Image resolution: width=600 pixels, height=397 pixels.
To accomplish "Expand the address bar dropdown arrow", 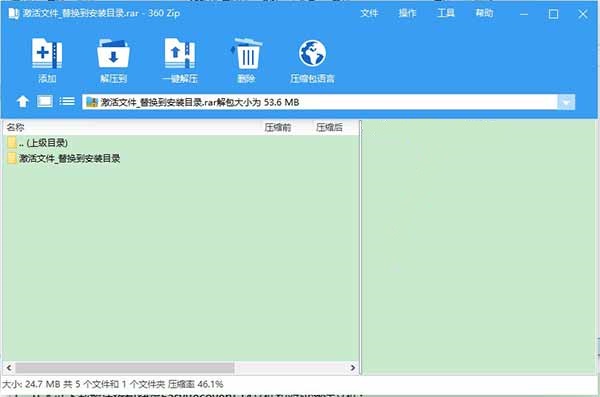I will click(566, 102).
